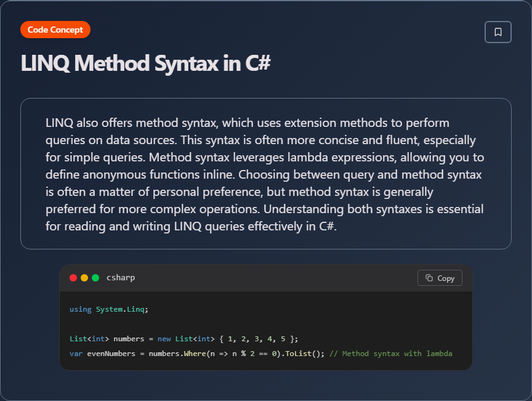
Task: Click the LINQ method syntax description paragraph
Action: point(265,174)
